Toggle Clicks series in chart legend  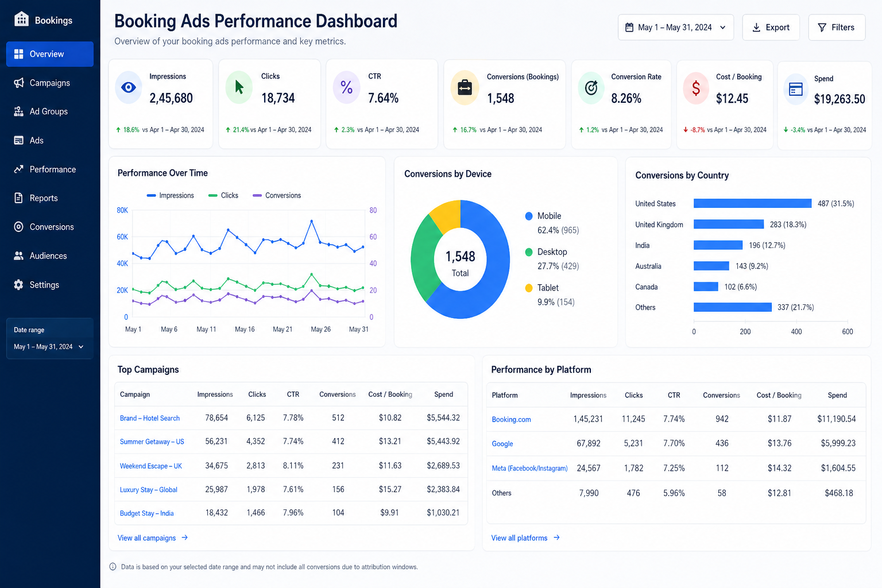click(x=223, y=195)
